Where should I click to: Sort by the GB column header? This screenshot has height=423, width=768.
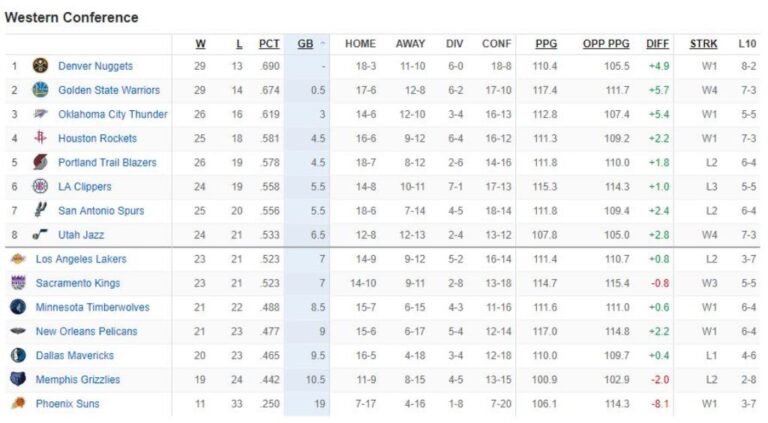click(305, 44)
